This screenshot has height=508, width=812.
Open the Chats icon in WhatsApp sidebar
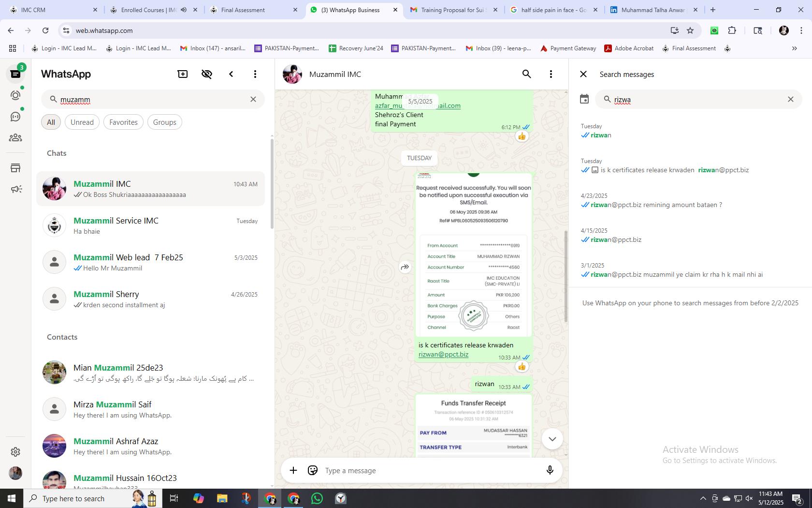tap(15, 74)
